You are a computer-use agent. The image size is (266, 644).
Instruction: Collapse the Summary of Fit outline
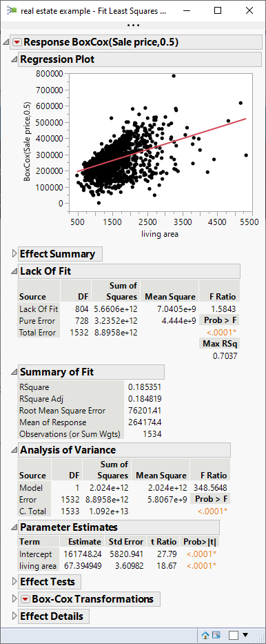pos(14,372)
